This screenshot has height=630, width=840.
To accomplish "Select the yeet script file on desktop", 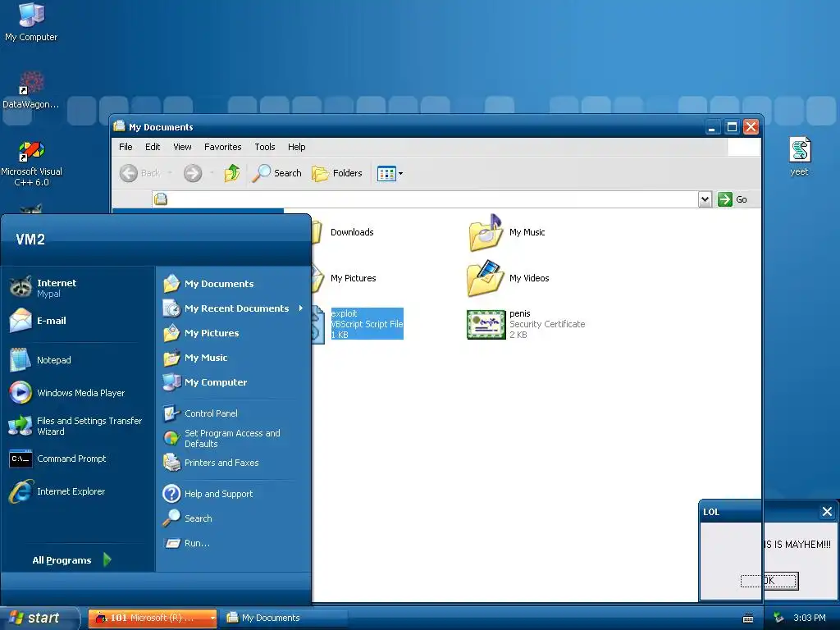I will 799,157.
